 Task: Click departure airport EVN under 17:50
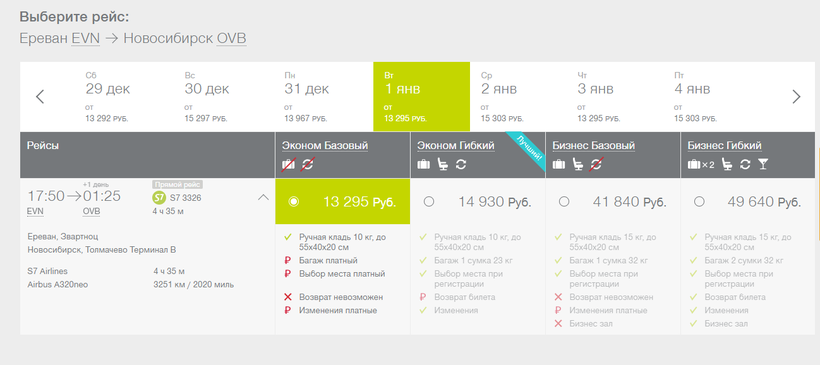pos(36,211)
